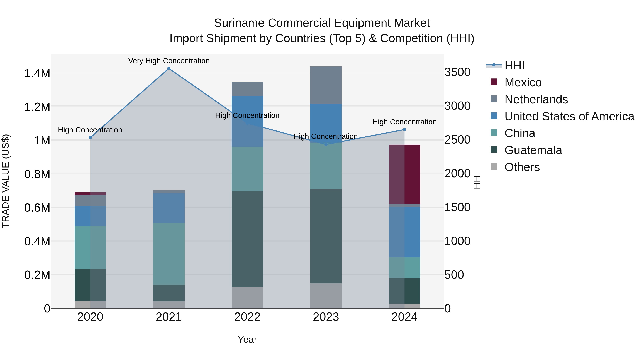Click the 'TRADE VALUE (US$)' axis title

6,181
